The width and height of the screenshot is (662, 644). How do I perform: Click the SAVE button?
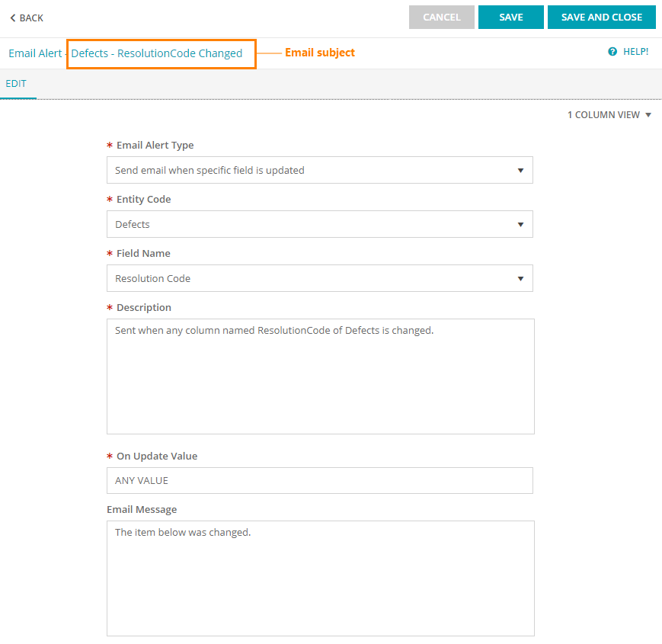pyautogui.click(x=510, y=18)
